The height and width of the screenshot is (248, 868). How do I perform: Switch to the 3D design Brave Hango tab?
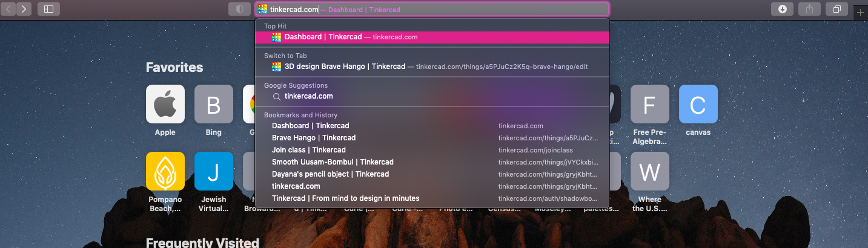432,67
